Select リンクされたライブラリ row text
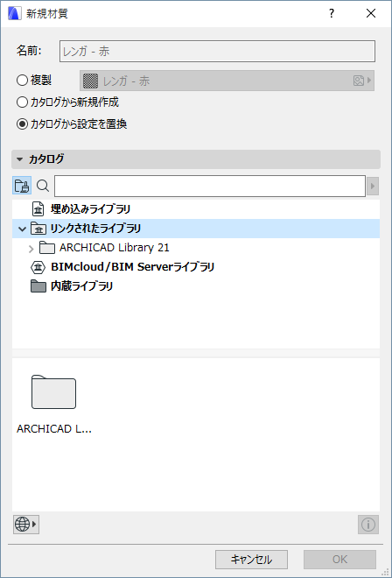This screenshot has height=578, width=392. [95, 229]
